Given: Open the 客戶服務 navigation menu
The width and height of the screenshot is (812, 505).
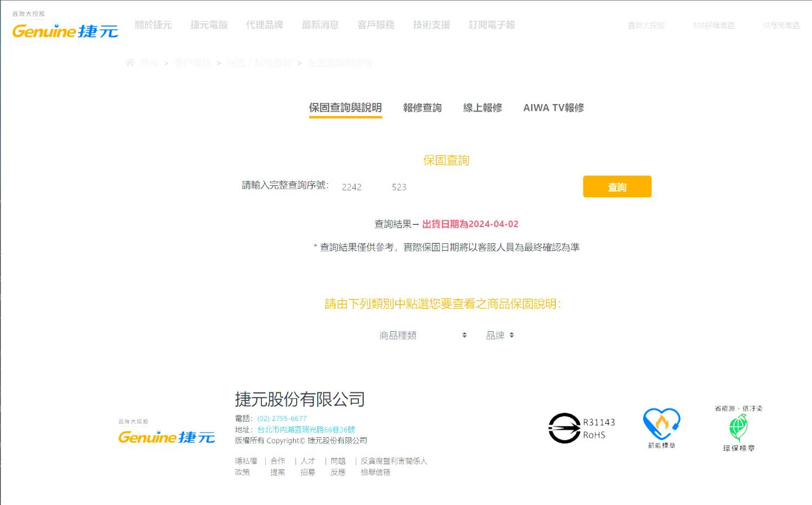Looking at the screenshot, I should 376,25.
